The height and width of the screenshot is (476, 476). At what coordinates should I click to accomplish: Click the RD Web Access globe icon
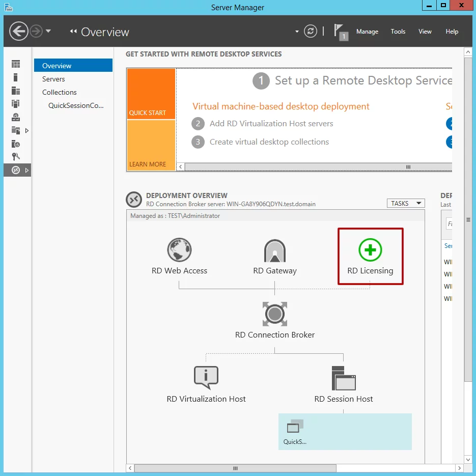point(179,250)
